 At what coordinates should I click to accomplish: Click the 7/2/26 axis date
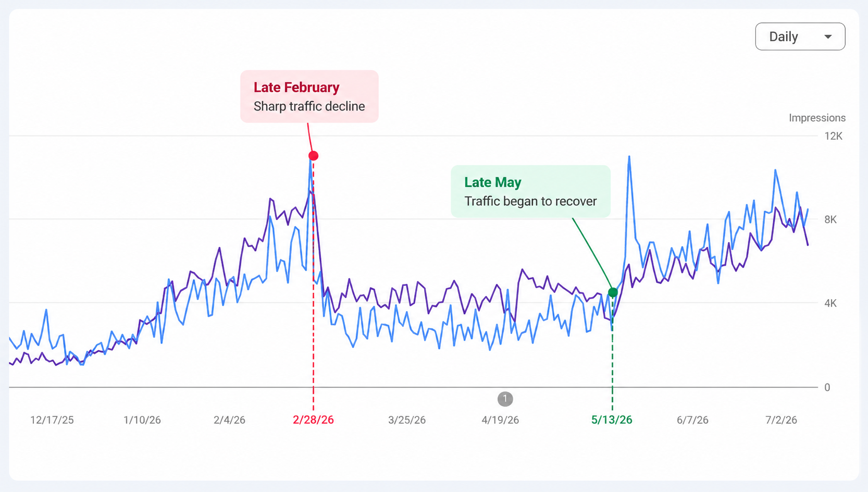[x=781, y=420]
